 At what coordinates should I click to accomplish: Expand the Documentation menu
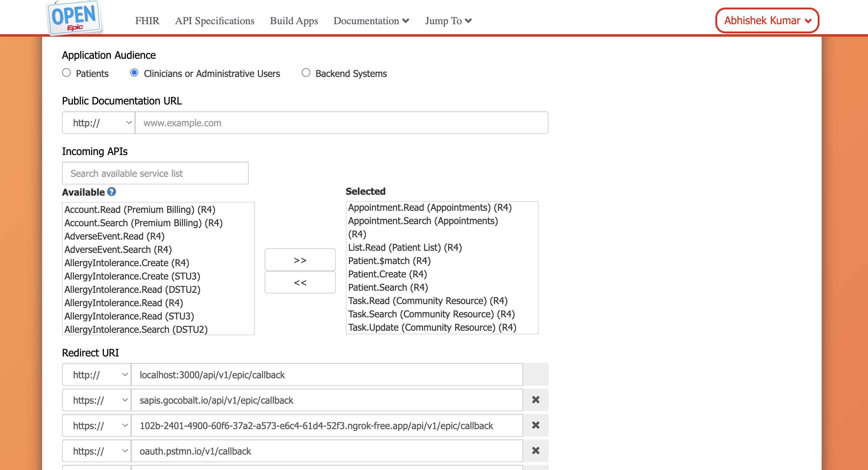click(x=371, y=21)
